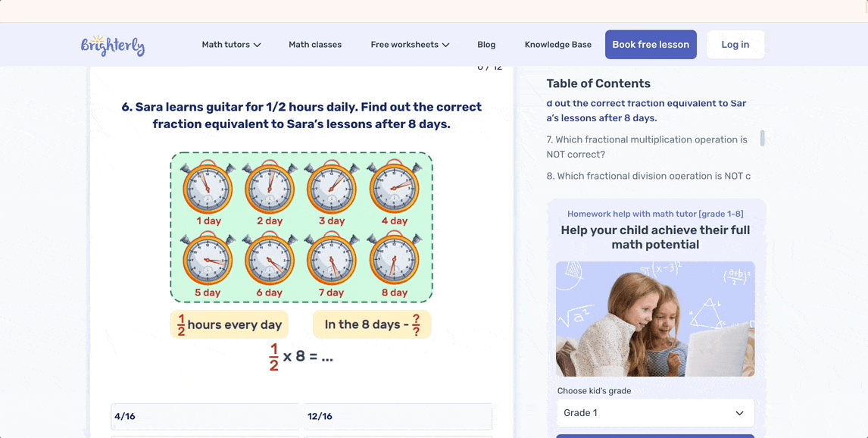Select the 4/16 answer option

205,416
